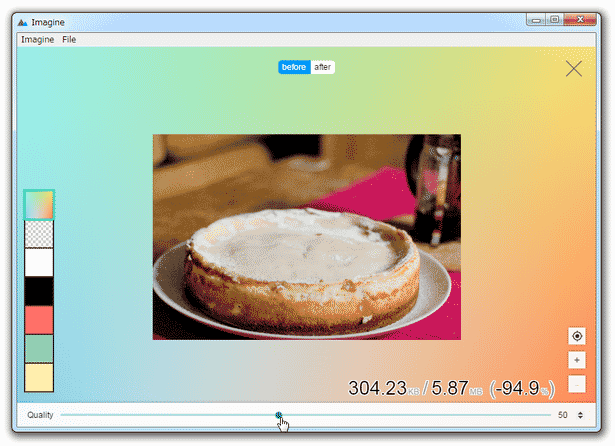615x446 pixels.
Task: Click the 5.87 MB original size text
Action: [457, 388]
